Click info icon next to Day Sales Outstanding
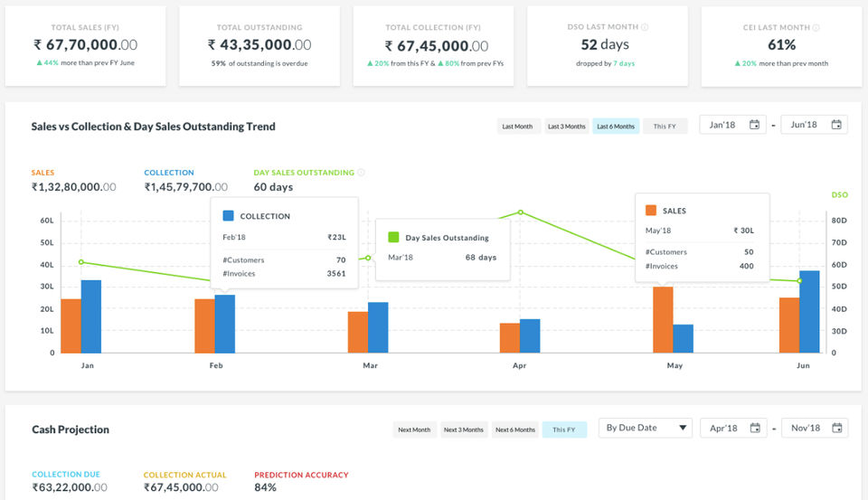 pos(361,172)
